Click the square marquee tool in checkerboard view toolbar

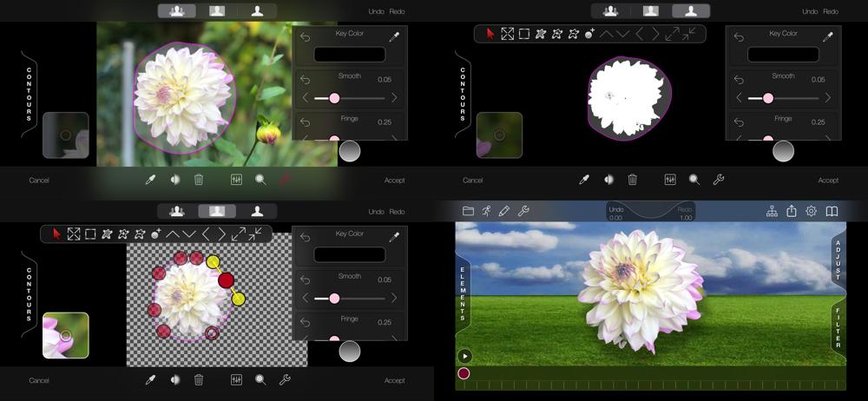(x=89, y=234)
